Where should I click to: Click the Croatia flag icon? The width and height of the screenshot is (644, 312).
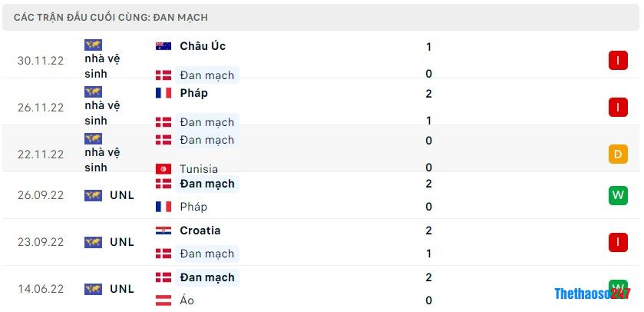point(163,231)
